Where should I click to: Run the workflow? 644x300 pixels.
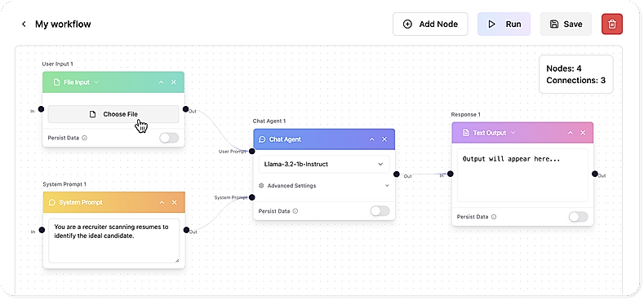(x=504, y=24)
